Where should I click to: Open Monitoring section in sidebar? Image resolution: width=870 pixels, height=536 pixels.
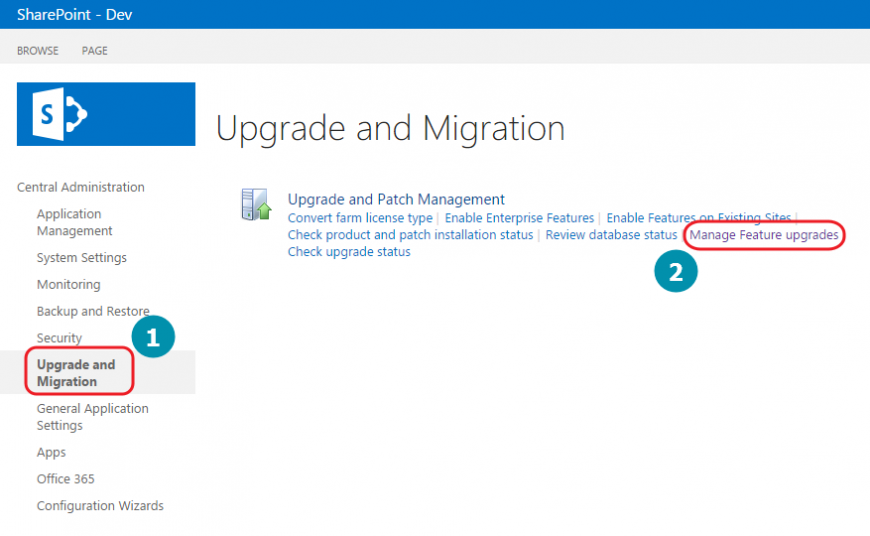[69, 285]
